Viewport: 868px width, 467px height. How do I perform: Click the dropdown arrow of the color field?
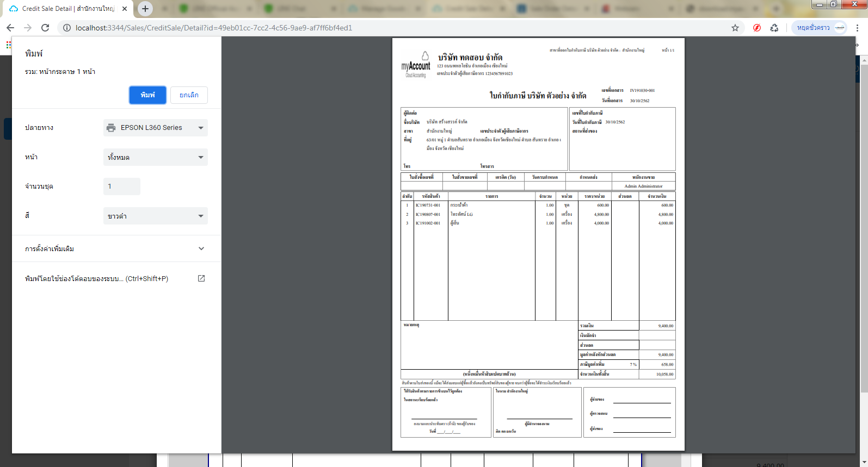tap(201, 216)
